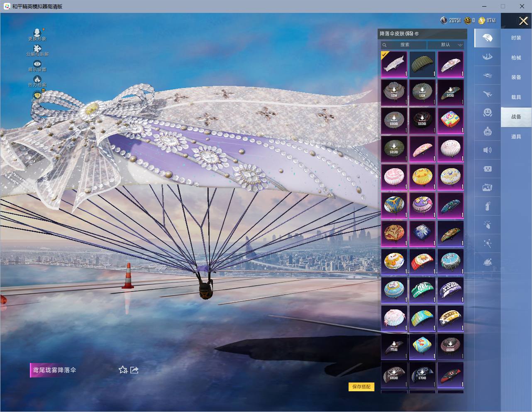
Task: Click the share arrow icon
Action: (x=134, y=370)
